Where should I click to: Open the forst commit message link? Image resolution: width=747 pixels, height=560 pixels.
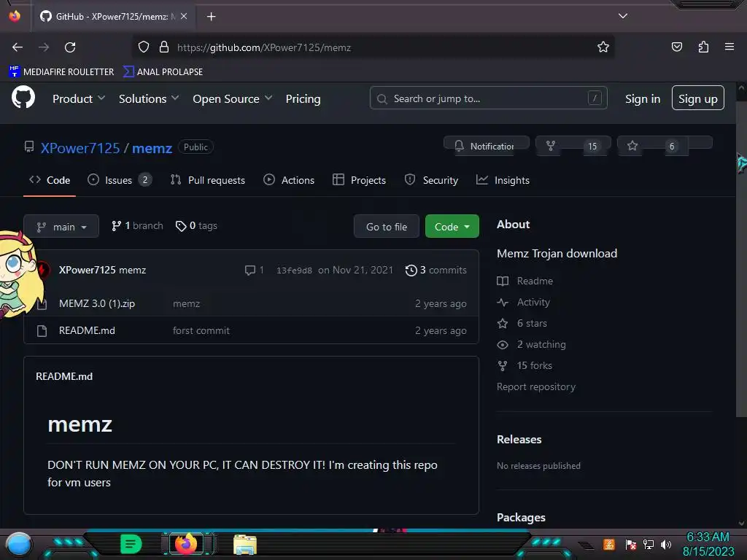(x=201, y=330)
